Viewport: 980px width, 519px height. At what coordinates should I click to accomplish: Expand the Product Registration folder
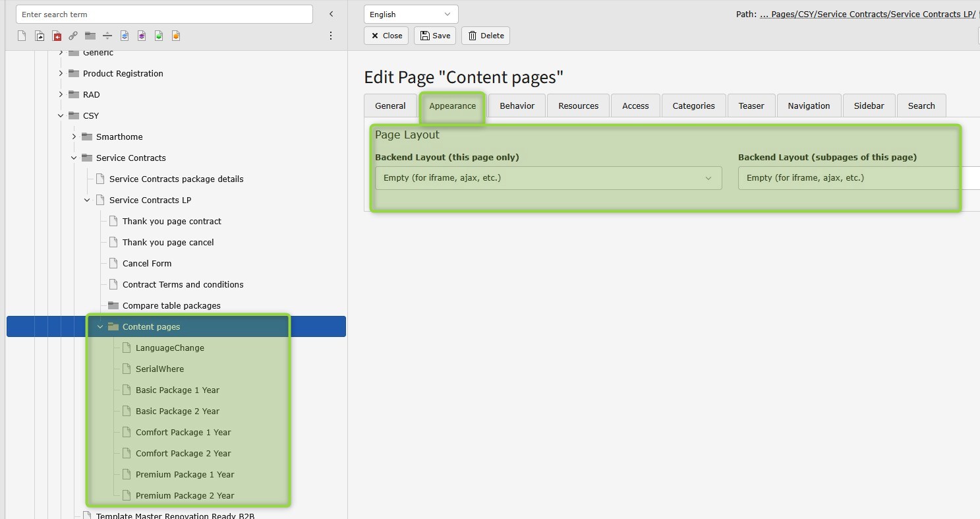click(61, 73)
